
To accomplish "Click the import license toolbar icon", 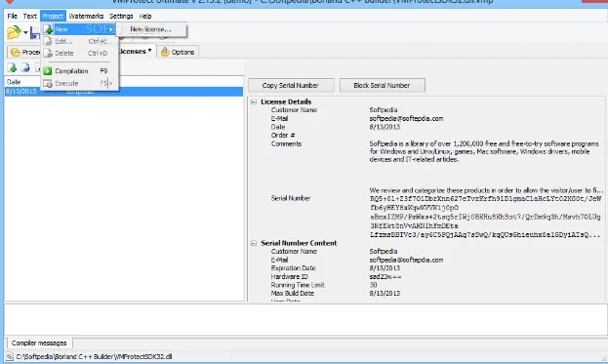I will click(x=25, y=68).
